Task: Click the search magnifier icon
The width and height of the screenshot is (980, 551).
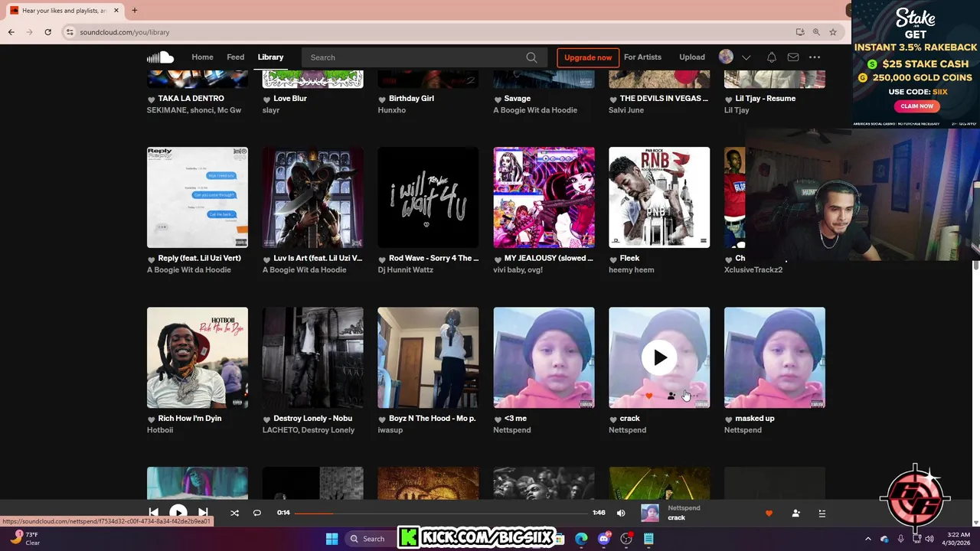Action: tap(531, 57)
